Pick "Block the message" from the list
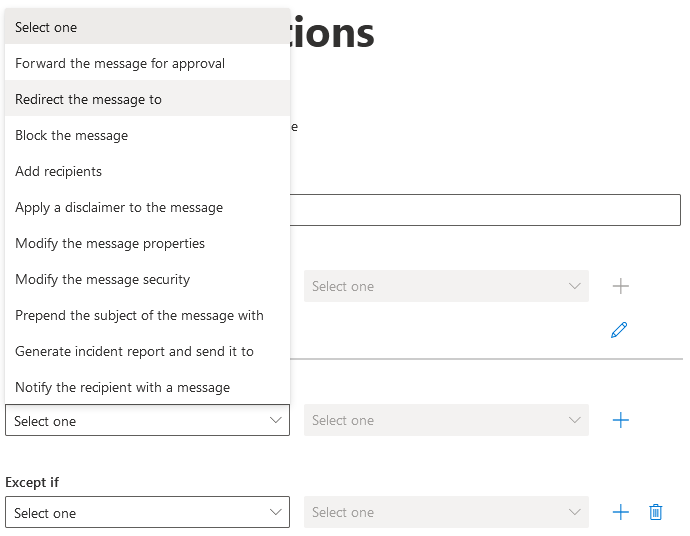Screen dimensions: 690x536 pos(72,135)
